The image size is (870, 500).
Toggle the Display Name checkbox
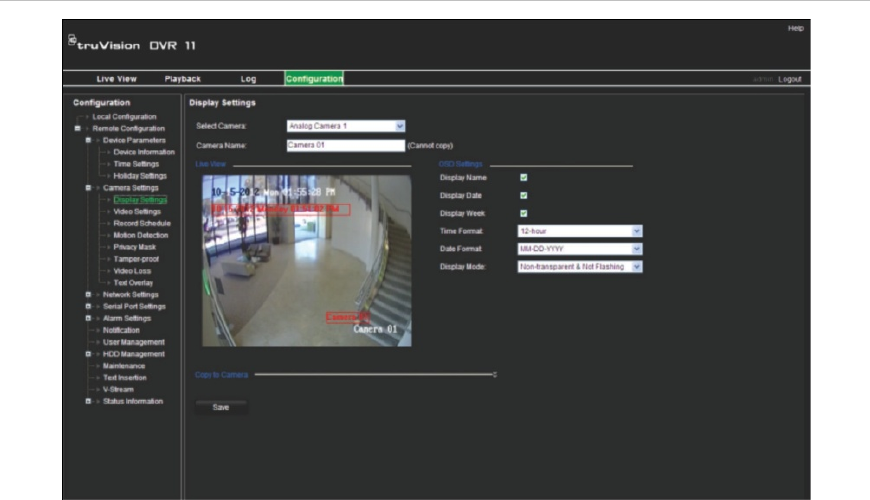point(523,178)
